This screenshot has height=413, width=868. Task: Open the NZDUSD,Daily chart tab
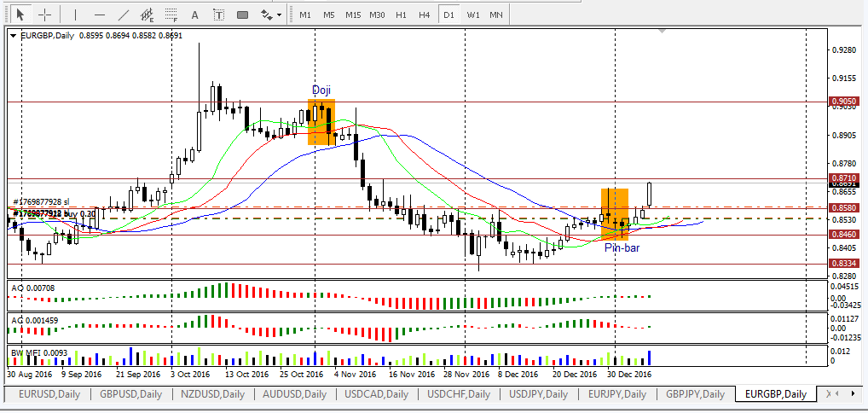click(212, 394)
